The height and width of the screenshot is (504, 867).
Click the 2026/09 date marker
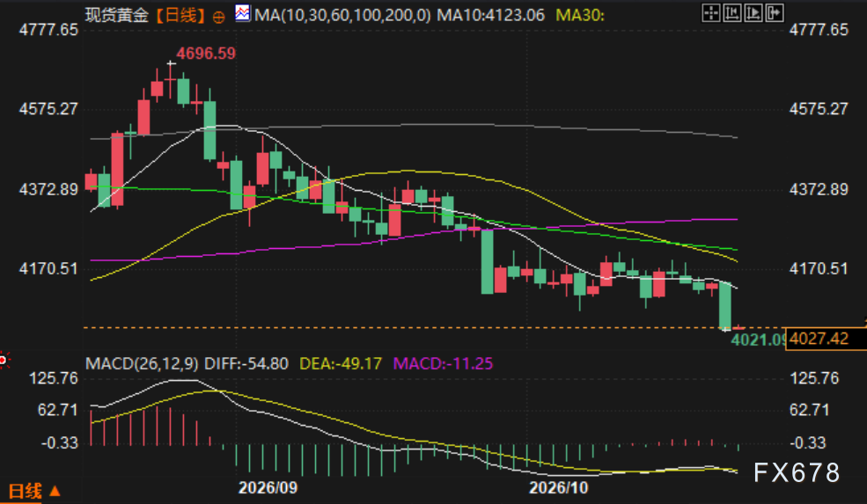click(x=268, y=488)
